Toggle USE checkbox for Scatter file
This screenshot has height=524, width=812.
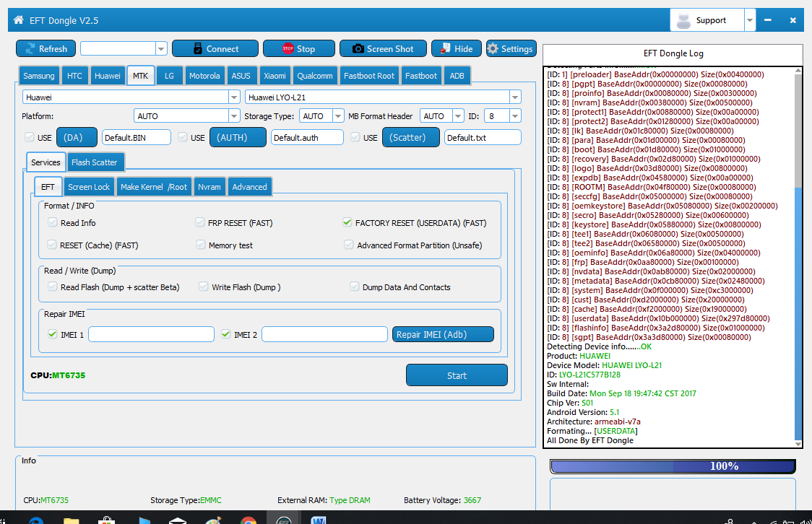click(x=355, y=137)
